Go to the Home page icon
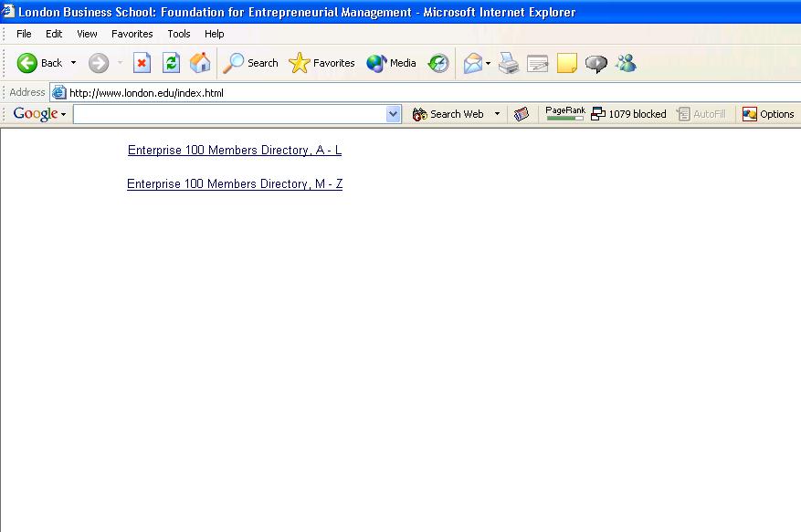 click(200, 63)
